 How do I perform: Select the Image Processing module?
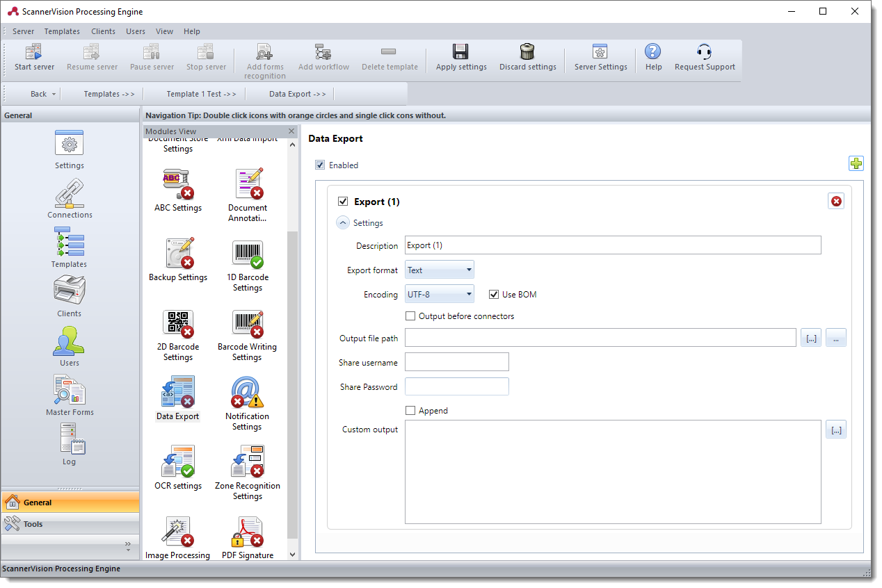pos(178,537)
